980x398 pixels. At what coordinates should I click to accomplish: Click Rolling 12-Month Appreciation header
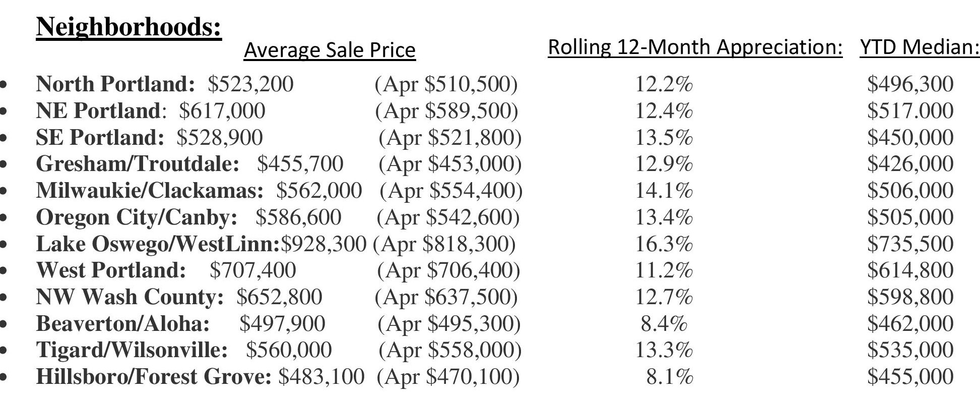pos(695,47)
